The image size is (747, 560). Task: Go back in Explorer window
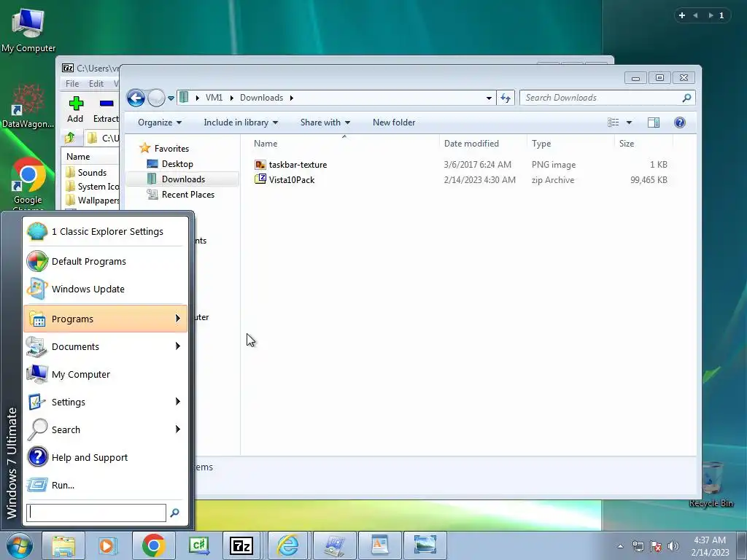(x=136, y=98)
